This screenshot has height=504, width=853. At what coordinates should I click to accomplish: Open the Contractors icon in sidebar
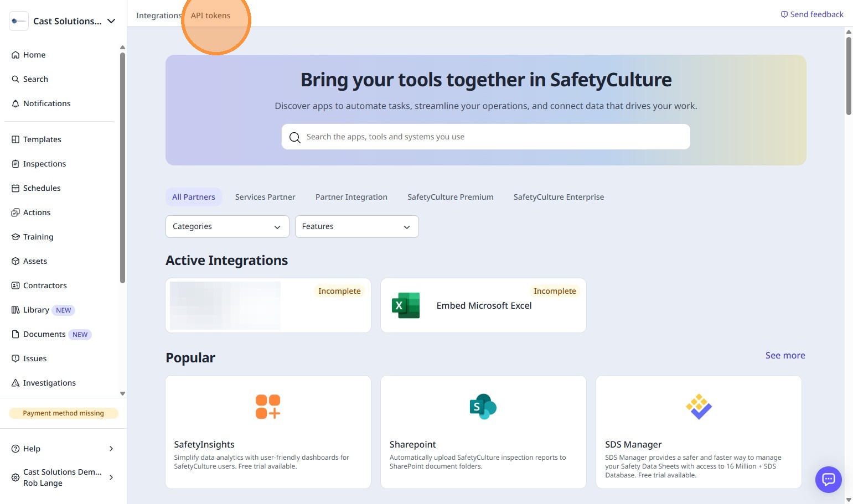[15, 285]
